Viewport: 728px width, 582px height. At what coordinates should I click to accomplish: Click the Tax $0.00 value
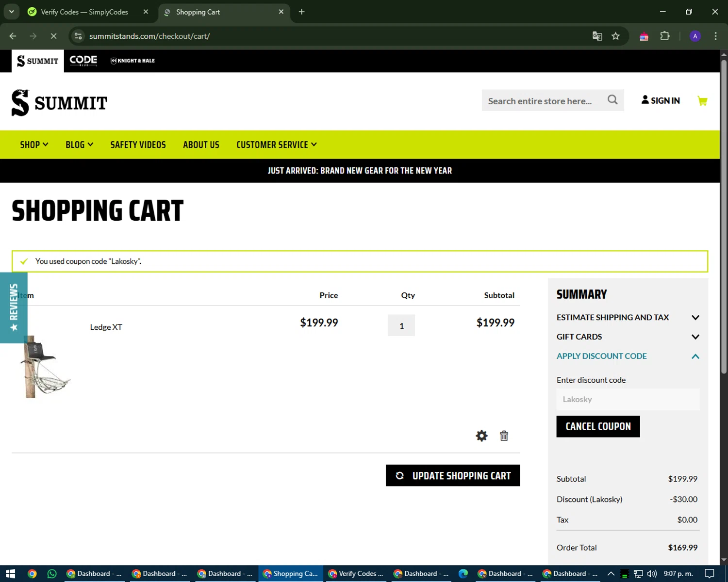click(687, 519)
